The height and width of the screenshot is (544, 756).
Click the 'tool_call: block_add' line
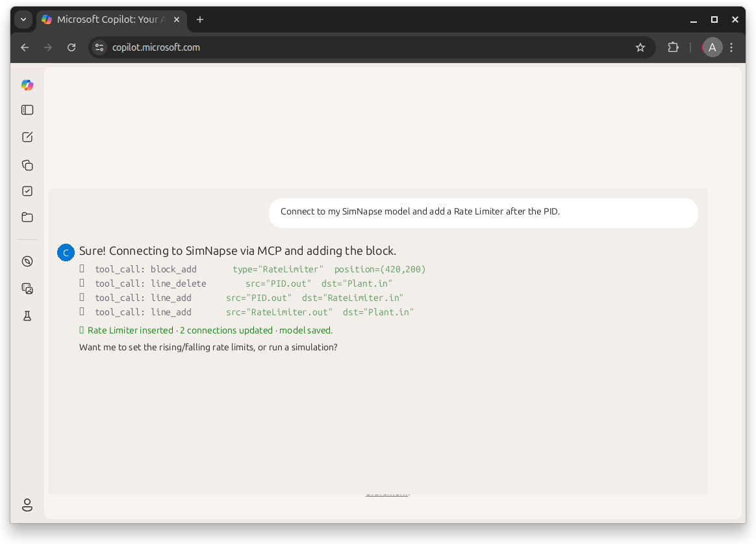[253, 269]
